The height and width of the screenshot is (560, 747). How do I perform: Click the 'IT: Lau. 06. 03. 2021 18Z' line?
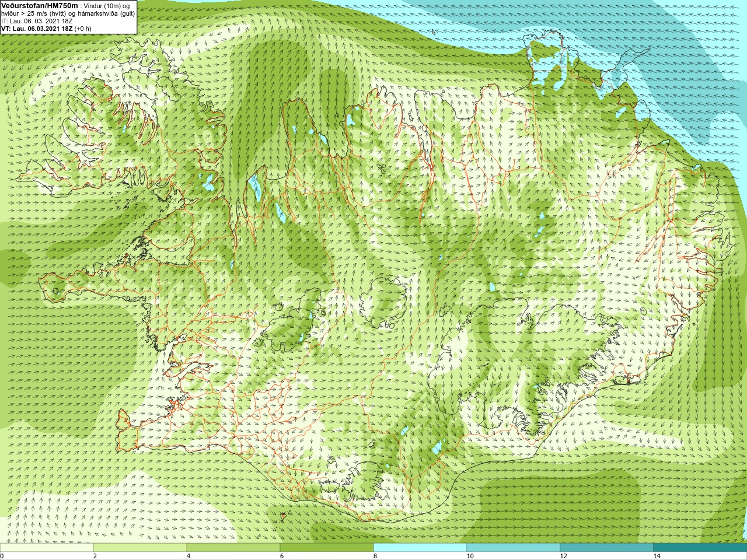point(37,21)
